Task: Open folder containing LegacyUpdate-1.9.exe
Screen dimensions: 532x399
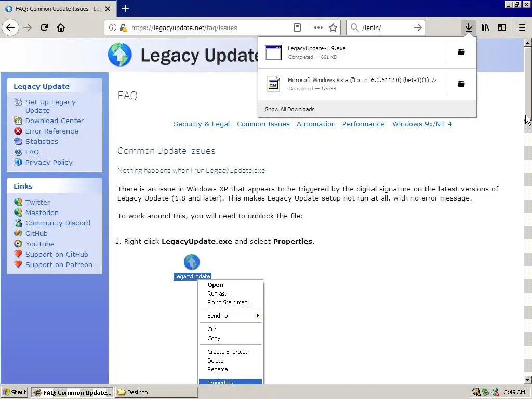Action: tap(461, 52)
